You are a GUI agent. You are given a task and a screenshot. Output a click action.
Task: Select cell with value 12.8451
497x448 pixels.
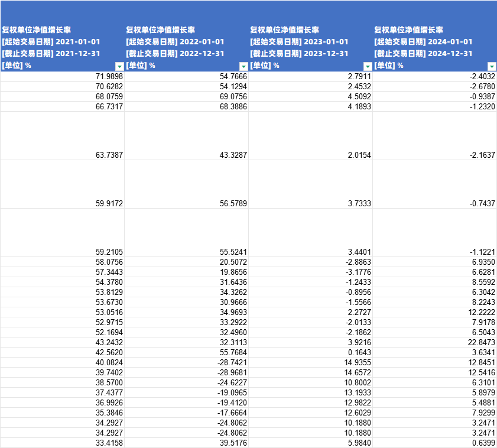pos(434,362)
